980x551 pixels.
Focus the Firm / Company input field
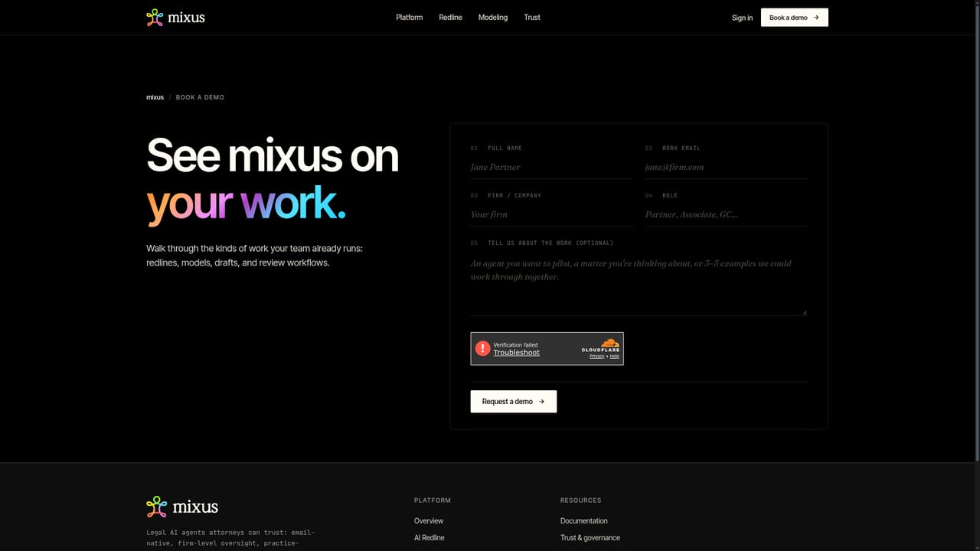pyautogui.click(x=551, y=214)
